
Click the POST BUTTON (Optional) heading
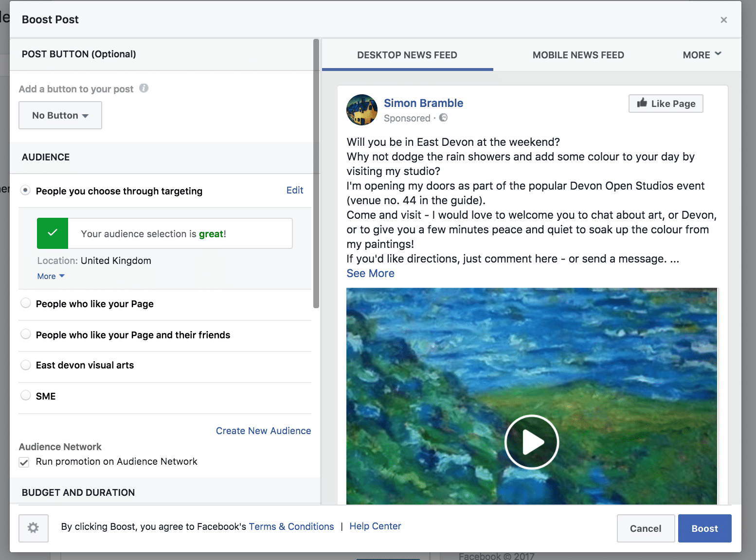coord(79,54)
